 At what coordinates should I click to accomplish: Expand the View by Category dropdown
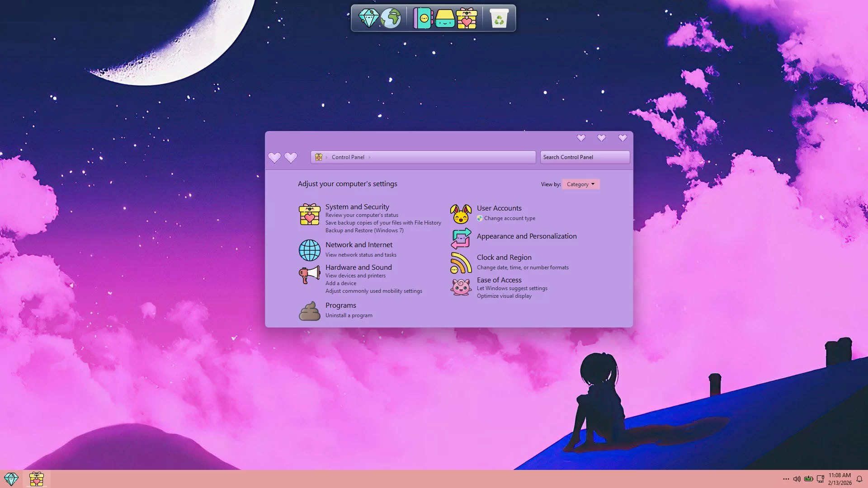[580, 184]
